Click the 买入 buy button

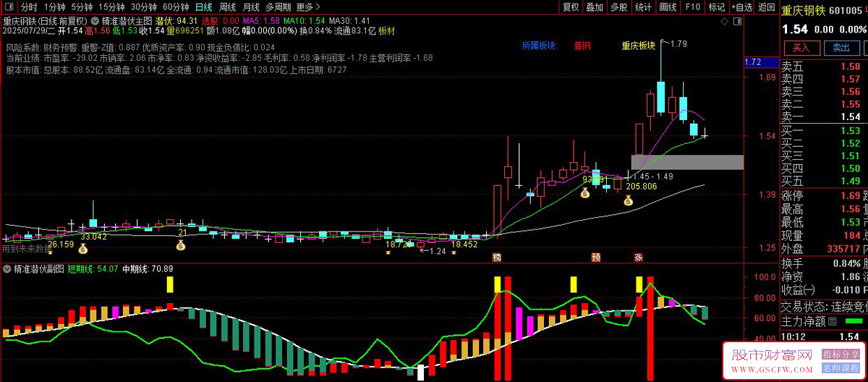(x=801, y=48)
